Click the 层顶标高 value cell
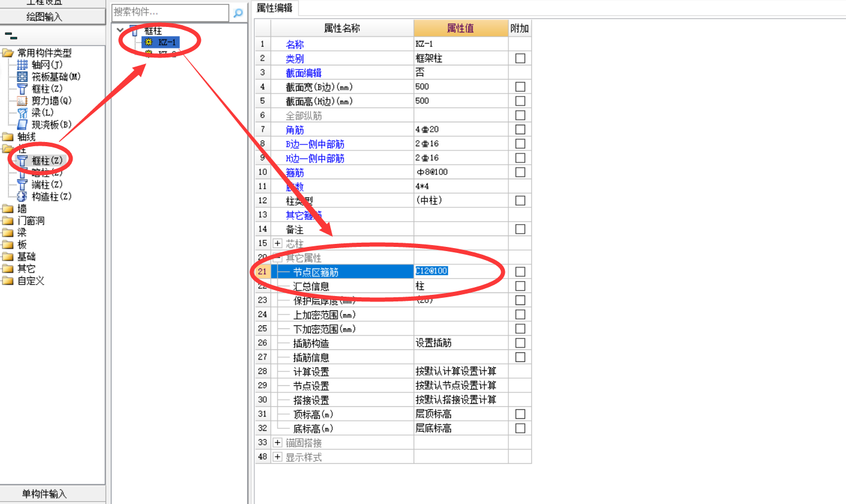This screenshot has width=846, height=504. [460, 414]
